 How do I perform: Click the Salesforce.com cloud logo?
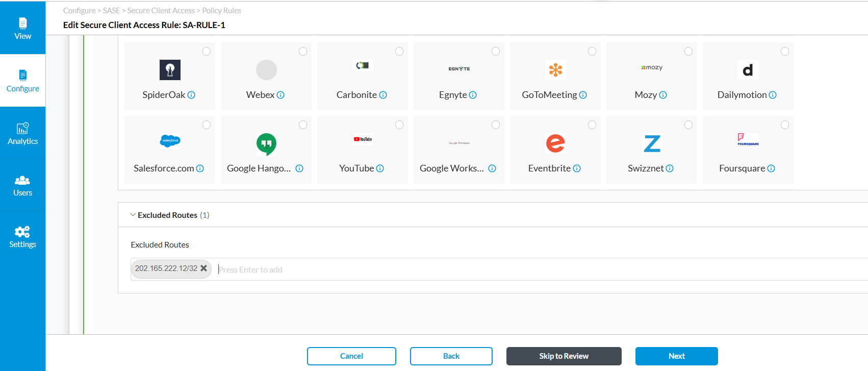[x=170, y=140]
